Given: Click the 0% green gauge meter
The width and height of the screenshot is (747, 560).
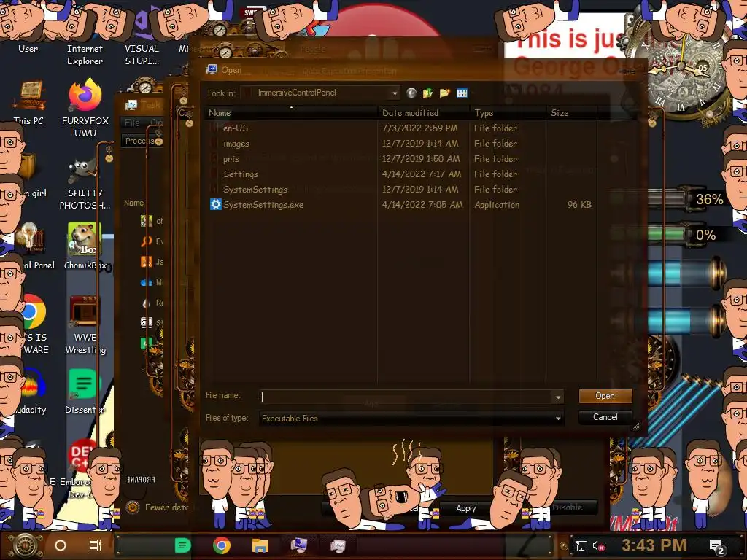Looking at the screenshot, I should tap(672, 235).
